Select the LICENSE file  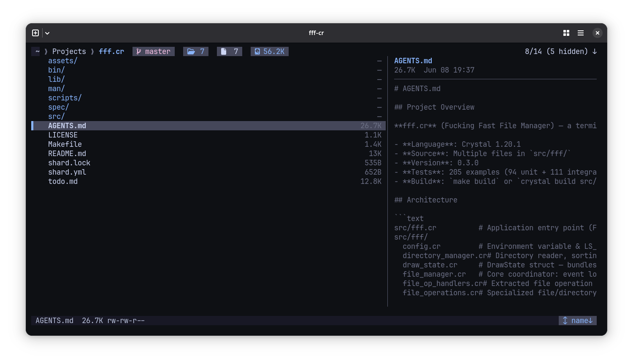pyautogui.click(x=63, y=135)
